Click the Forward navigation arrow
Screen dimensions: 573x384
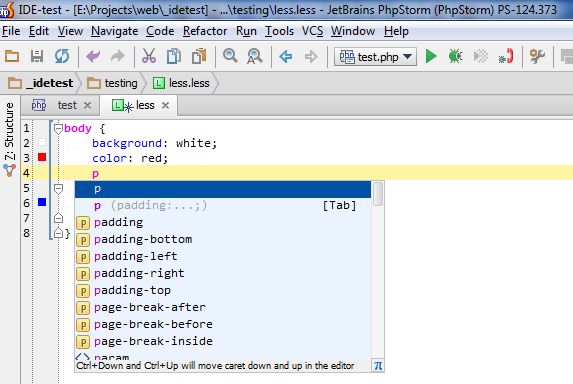click(x=311, y=57)
